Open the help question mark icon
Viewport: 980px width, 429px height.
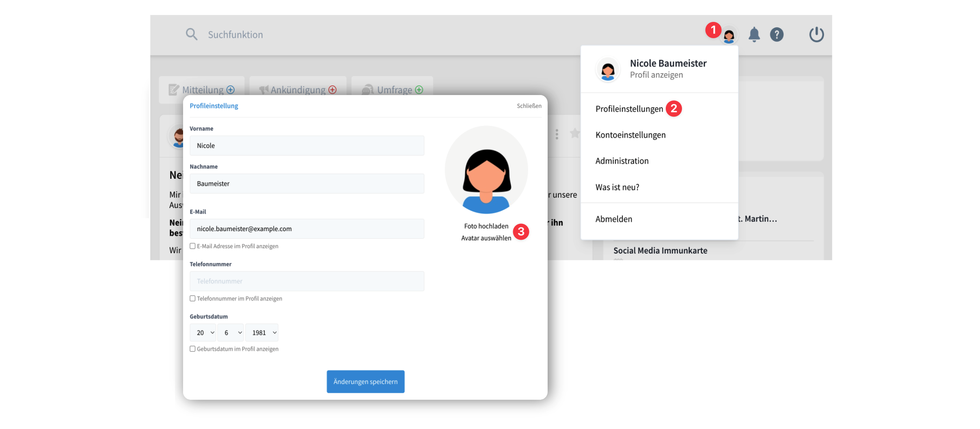point(777,35)
